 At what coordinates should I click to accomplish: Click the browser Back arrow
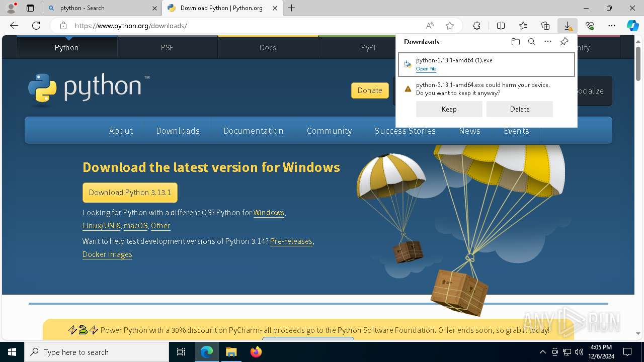tap(14, 26)
